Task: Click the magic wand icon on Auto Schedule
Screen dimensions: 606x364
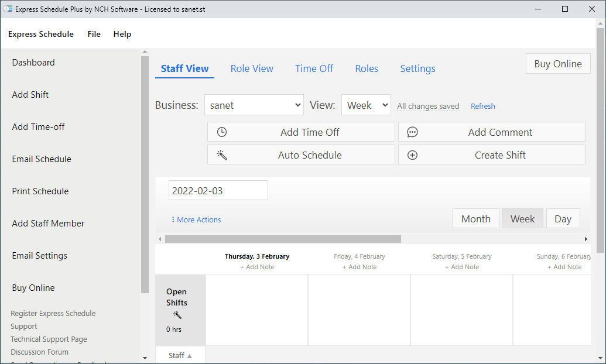Action: (x=222, y=155)
